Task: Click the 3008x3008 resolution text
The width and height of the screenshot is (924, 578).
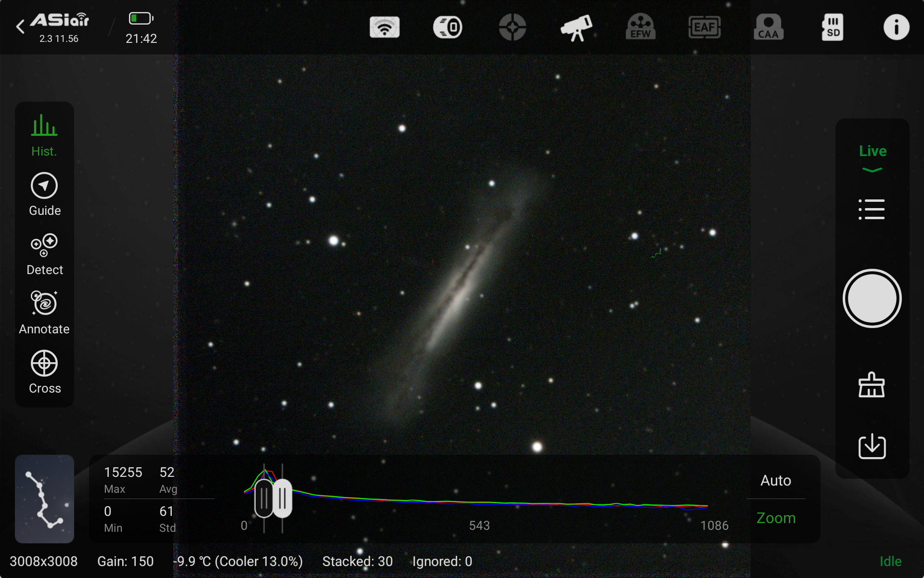Action: (x=43, y=561)
